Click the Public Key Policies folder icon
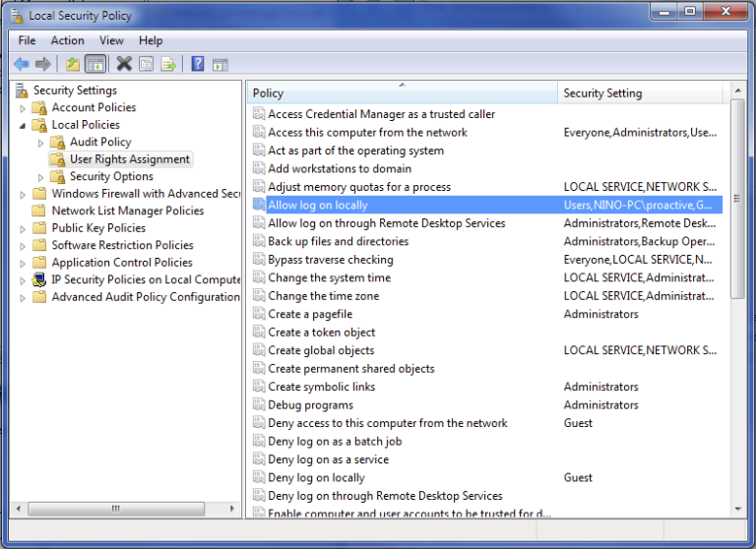756x549 pixels. coord(39,228)
